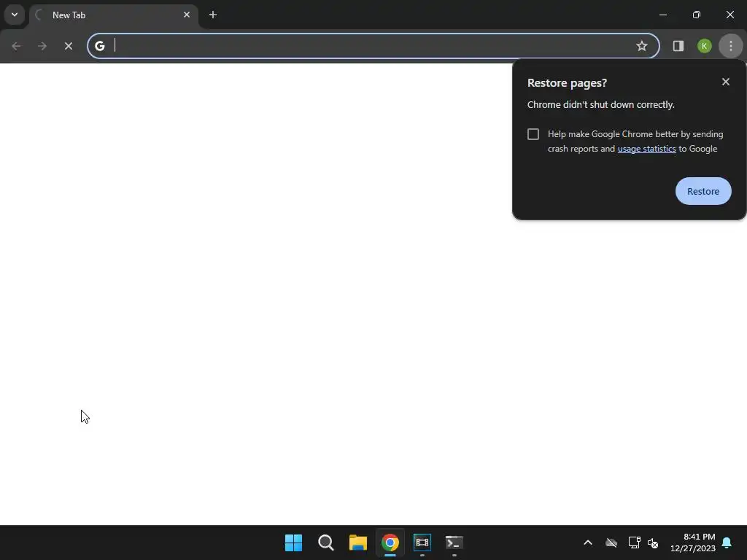Click the OneDrive cloud tray icon

611,542
